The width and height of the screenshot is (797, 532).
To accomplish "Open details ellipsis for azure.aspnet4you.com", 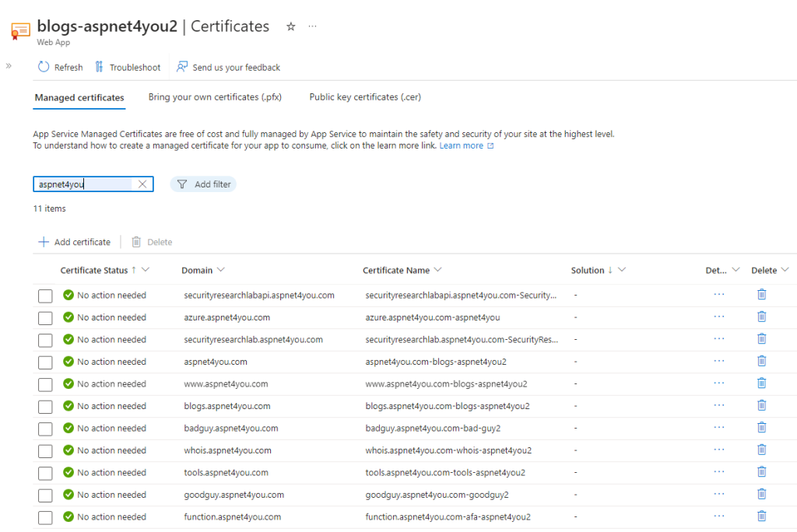I will pyautogui.click(x=718, y=317).
